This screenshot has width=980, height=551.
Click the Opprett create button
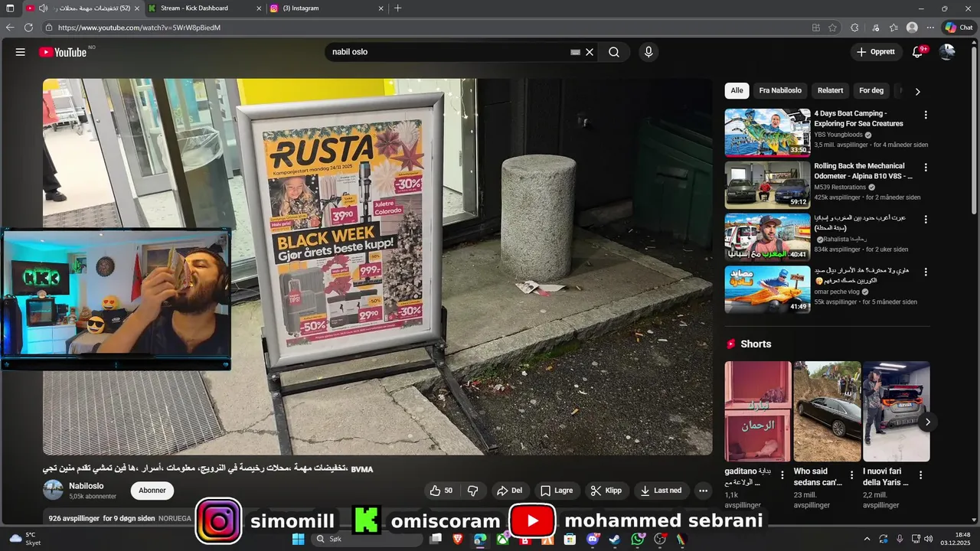click(876, 52)
